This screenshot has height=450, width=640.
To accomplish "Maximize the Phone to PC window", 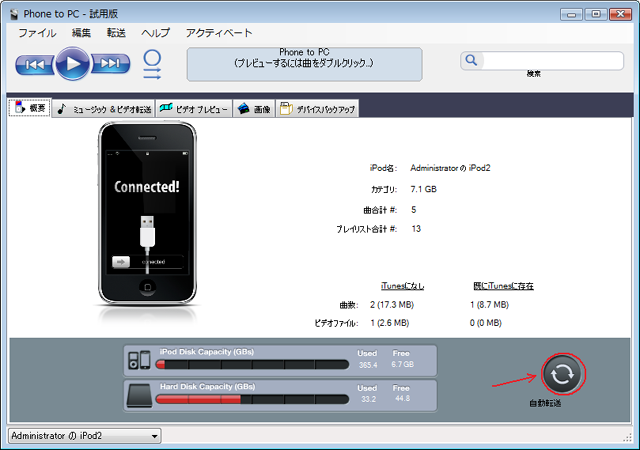I will pos(596,14).
